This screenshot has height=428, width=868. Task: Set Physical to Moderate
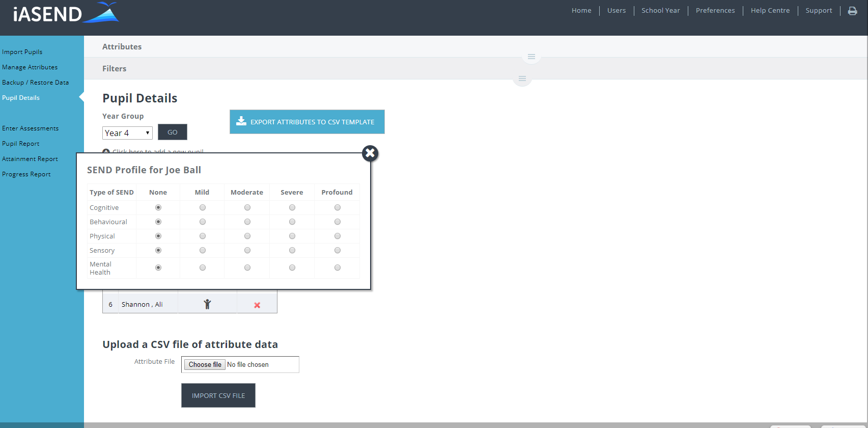(x=247, y=236)
